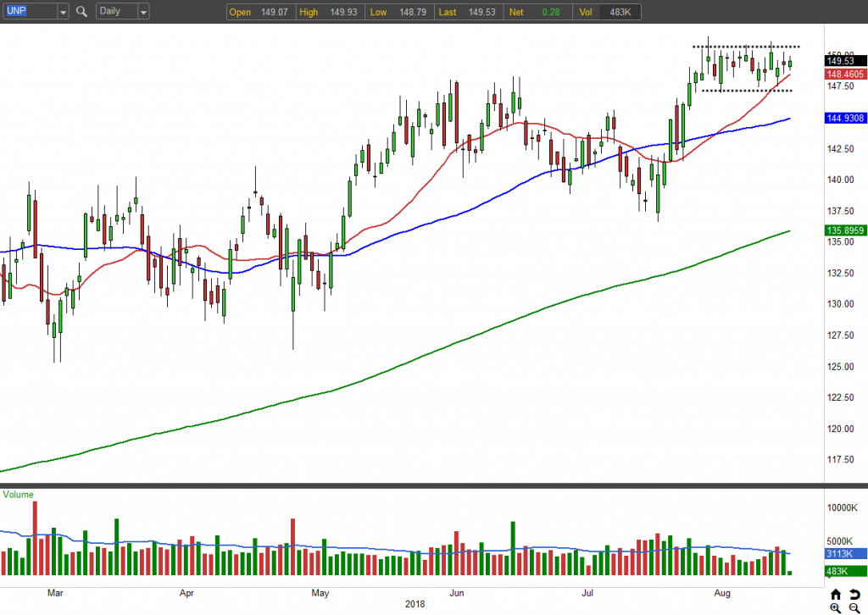Click the 5000K volume axis label
Viewport: 868px width, 615px height.
pyautogui.click(x=840, y=541)
